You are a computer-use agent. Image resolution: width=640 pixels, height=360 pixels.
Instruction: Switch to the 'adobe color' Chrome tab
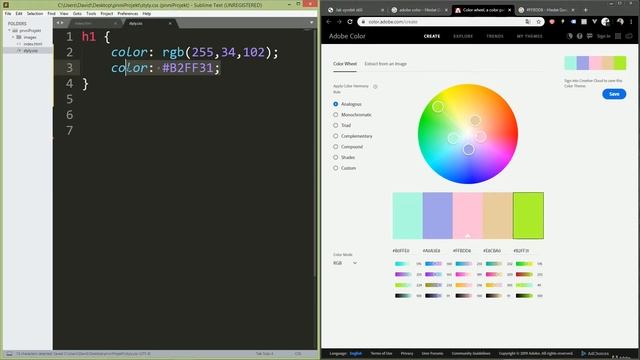coord(419,10)
